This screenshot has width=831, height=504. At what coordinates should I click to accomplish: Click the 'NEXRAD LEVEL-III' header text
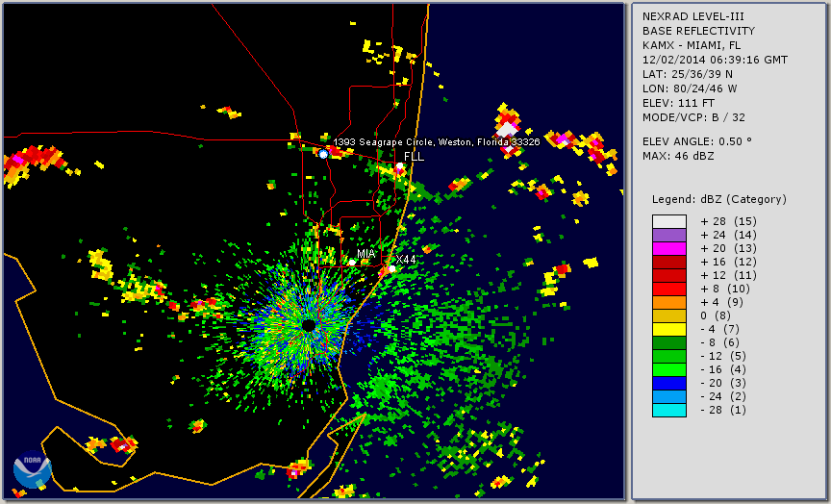click(x=693, y=17)
